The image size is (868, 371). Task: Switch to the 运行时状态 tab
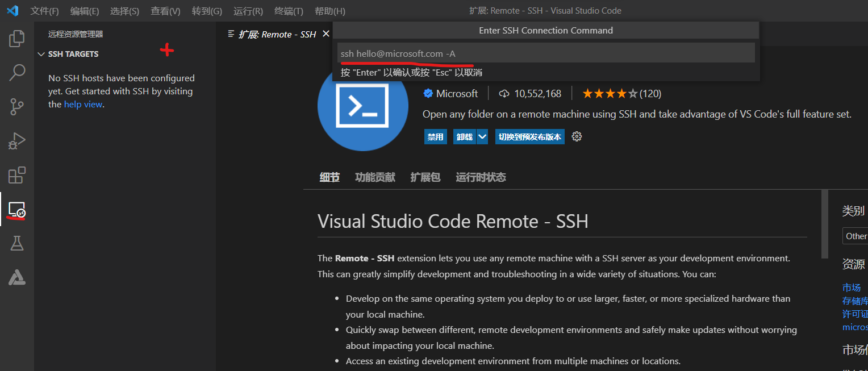(x=481, y=177)
